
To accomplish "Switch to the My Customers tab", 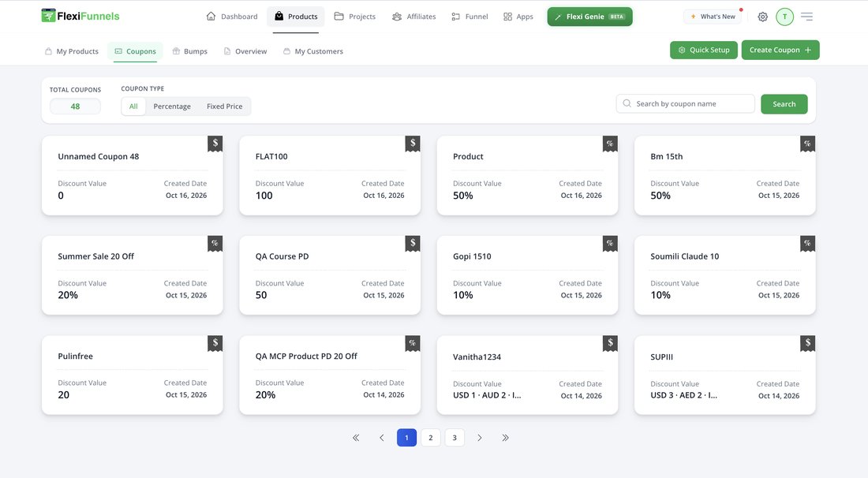I will [313, 51].
